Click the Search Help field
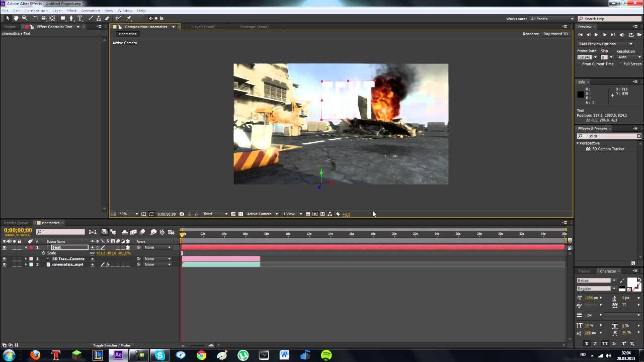This screenshot has width=644, height=362. tap(609, 19)
